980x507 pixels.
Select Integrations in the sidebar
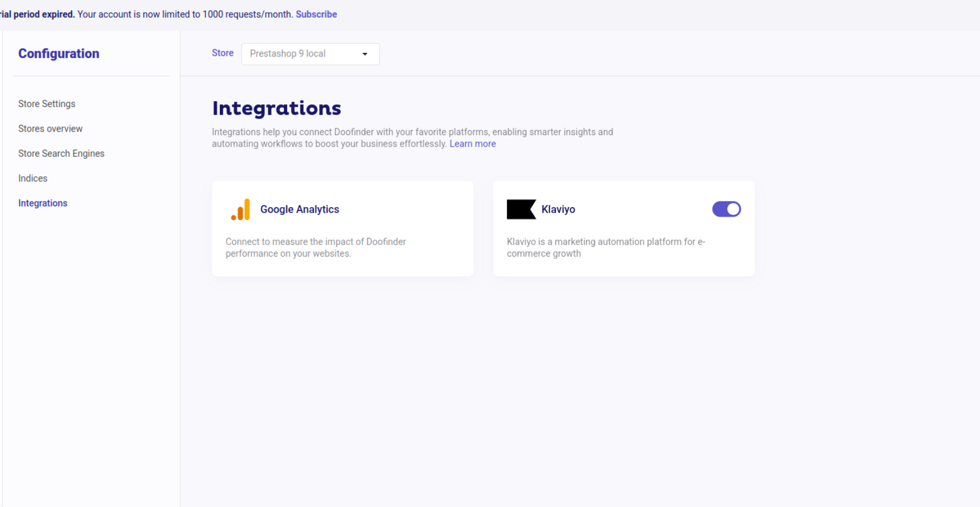(43, 203)
